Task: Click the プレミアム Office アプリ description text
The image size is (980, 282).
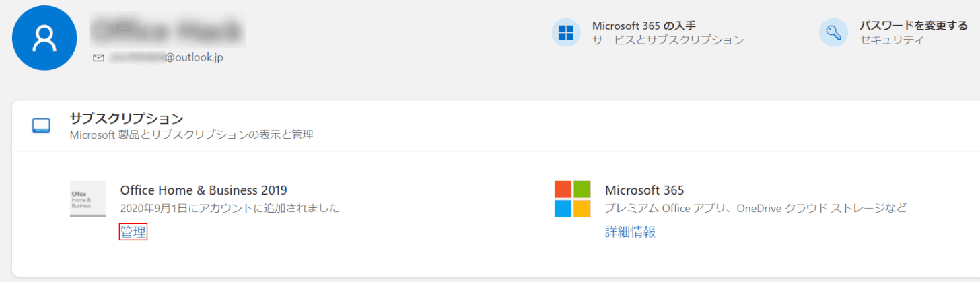Action: pyautogui.click(x=755, y=208)
